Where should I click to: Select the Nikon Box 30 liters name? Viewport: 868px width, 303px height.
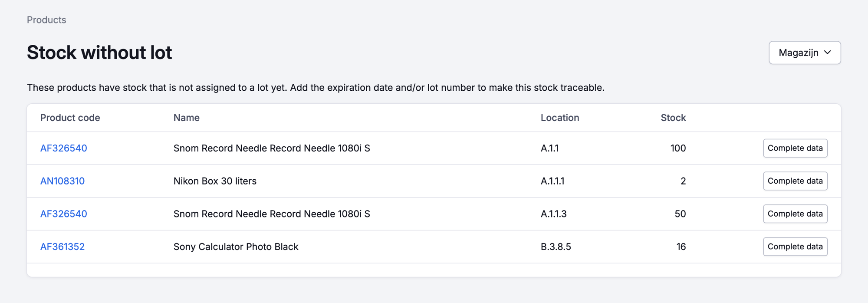[215, 181]
